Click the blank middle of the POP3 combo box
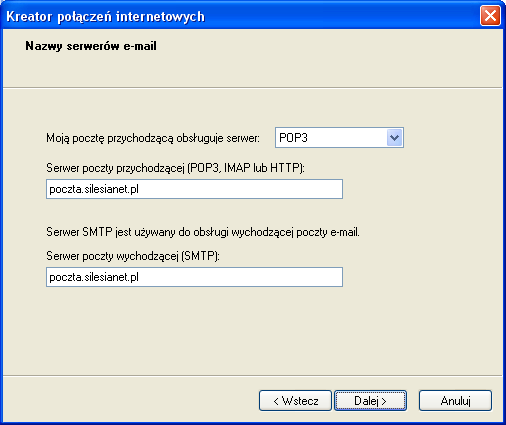Image resolution: width=506 pixels, height=425 pixels. pos(347,137)
